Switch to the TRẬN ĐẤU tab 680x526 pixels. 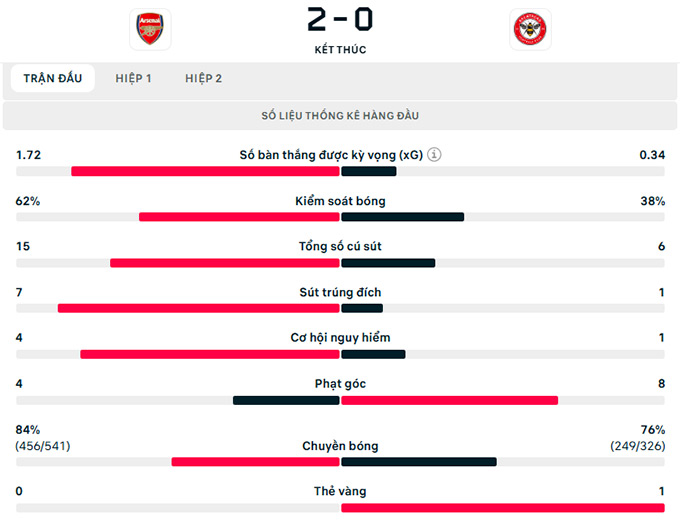(x=53, y=78)
